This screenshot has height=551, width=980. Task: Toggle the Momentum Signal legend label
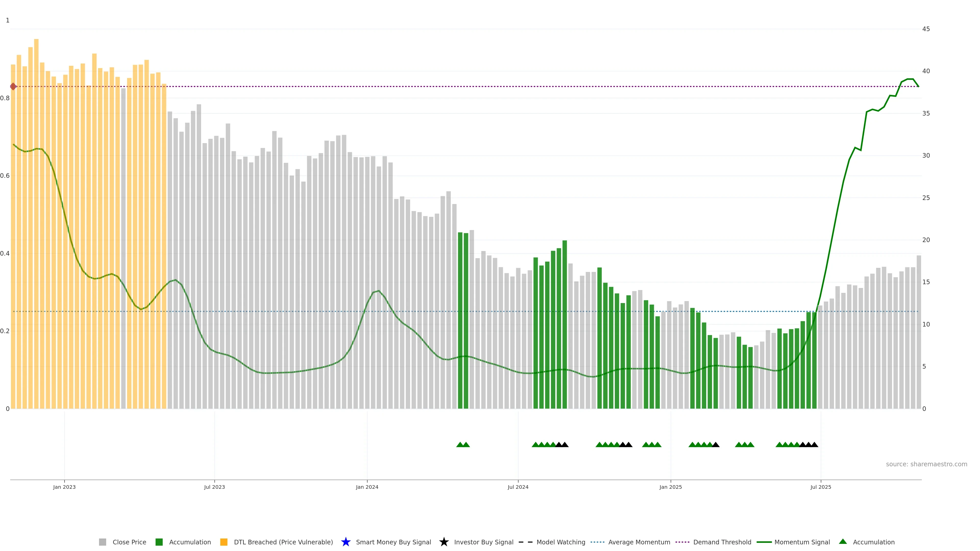pos(802,542)
